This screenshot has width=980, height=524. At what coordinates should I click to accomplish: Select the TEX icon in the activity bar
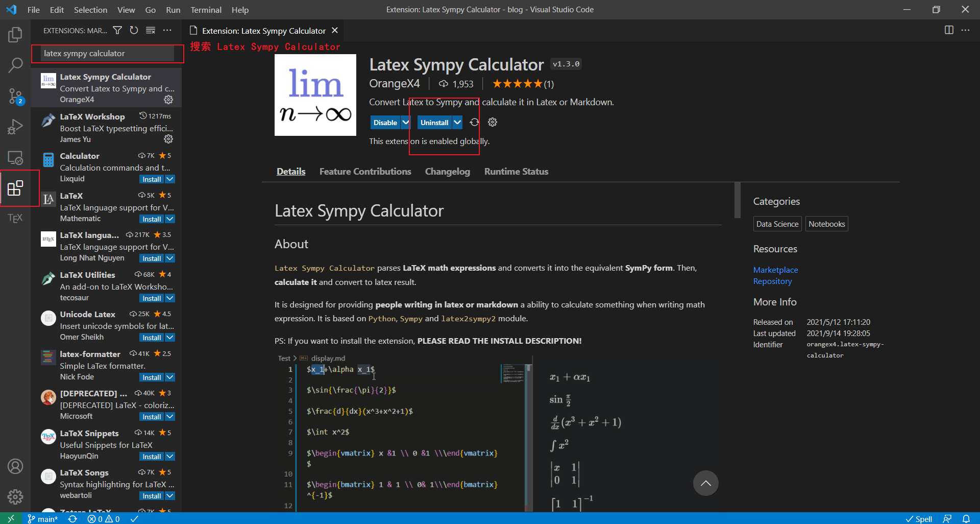pos(14,218)
